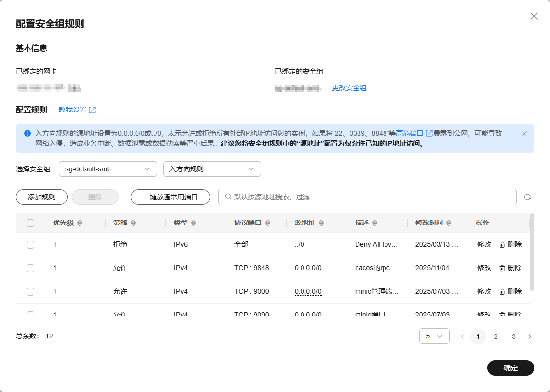Go to next page arrow
This screenshot has width=550, height=392.
click(x=530, y=336)
